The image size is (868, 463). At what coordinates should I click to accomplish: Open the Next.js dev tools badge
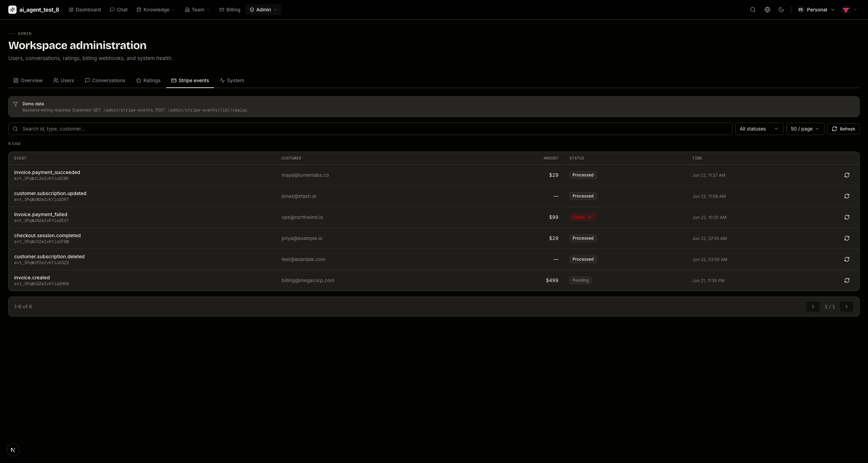[13, 450]
